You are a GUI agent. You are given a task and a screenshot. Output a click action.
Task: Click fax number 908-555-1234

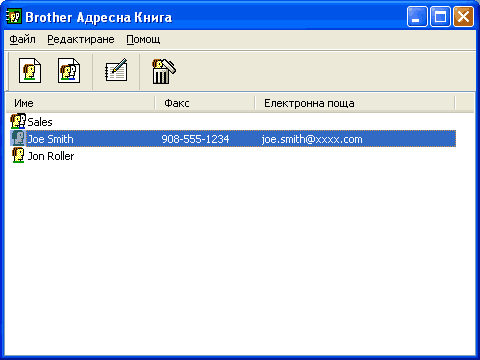[195, 139]
